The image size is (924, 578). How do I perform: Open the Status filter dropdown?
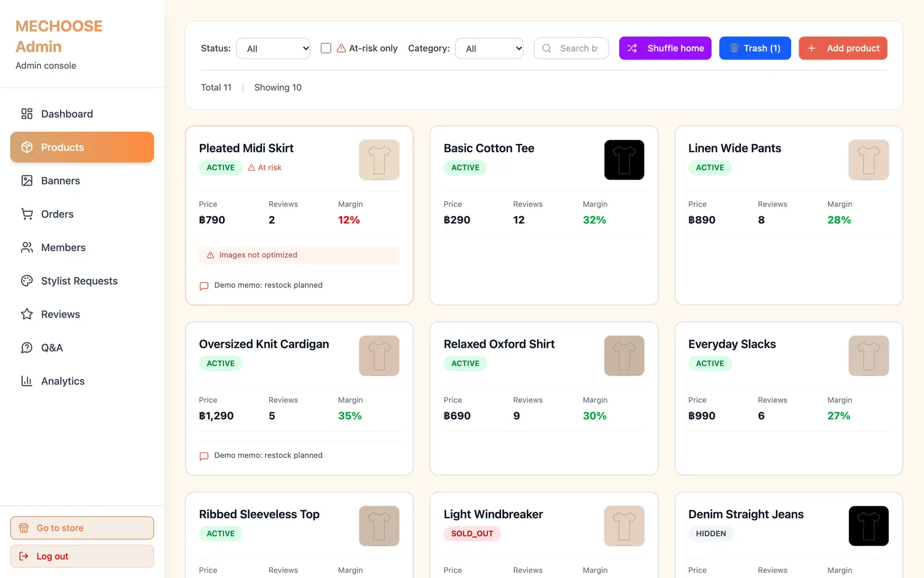(273, 49)
